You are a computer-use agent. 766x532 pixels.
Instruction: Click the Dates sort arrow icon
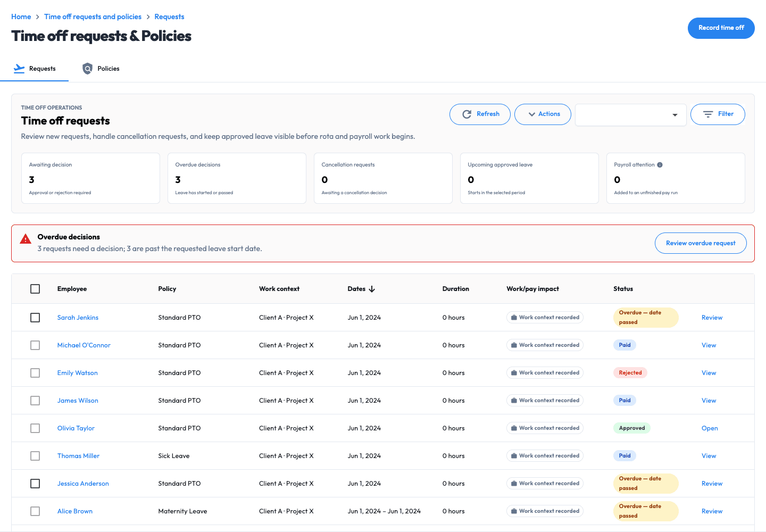pos(372,289)
